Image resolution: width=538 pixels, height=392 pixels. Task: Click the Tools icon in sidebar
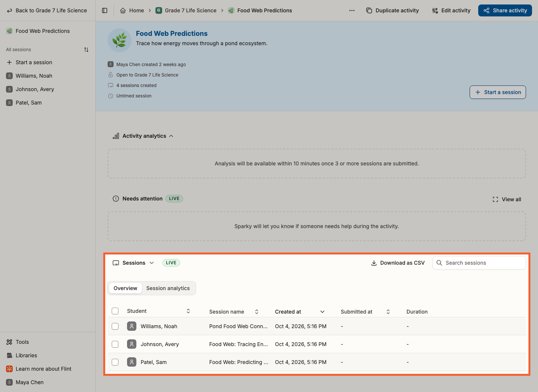9,342
